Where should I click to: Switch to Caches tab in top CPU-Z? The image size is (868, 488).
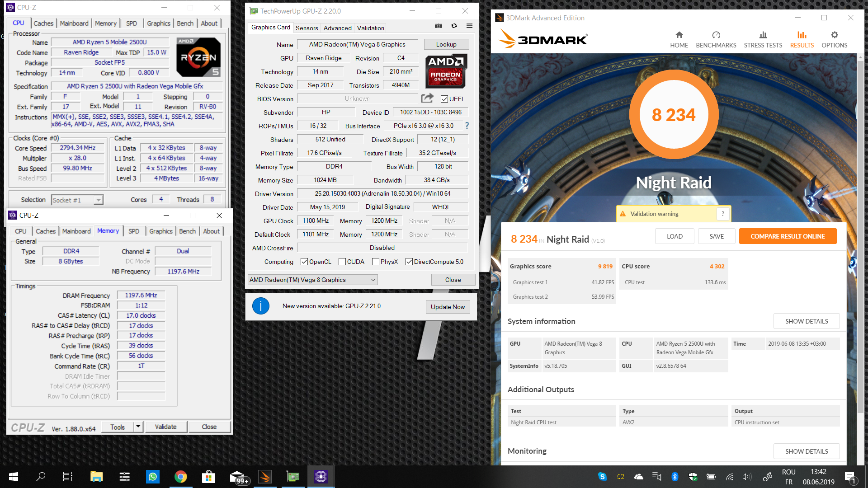43,23
